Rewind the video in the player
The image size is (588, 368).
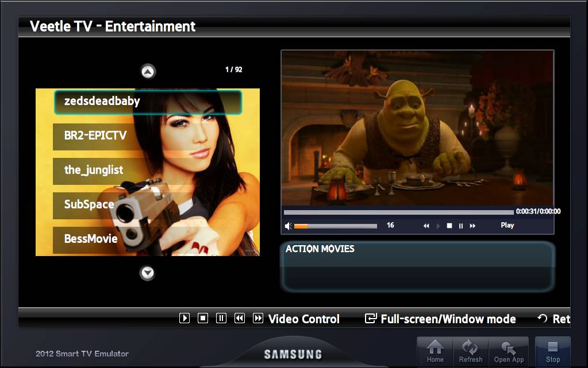tap(426, 226)
